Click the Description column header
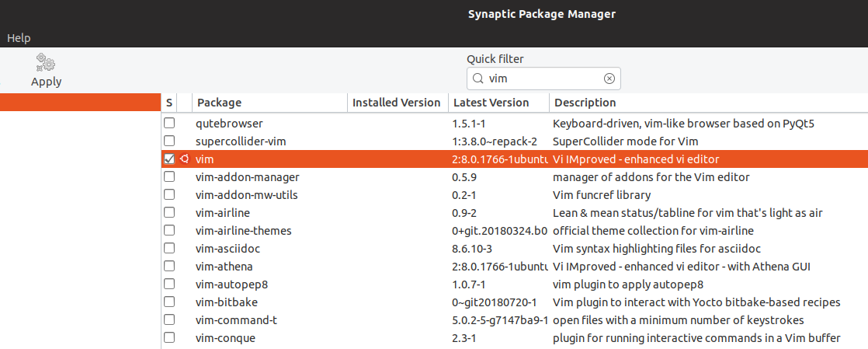This screenshot has height=349, width=868. [708, 103]
